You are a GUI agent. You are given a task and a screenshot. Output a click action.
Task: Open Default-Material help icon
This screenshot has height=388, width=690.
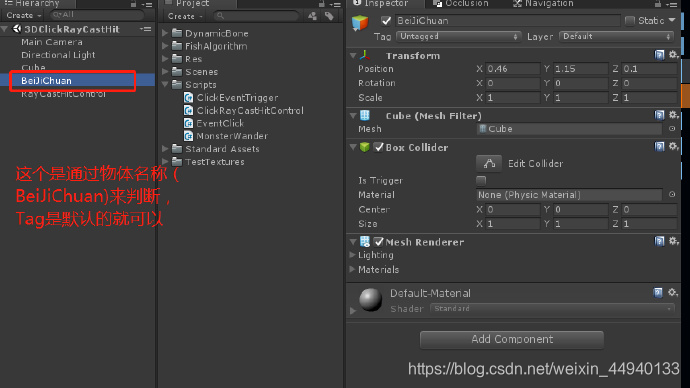pos(658,293)
